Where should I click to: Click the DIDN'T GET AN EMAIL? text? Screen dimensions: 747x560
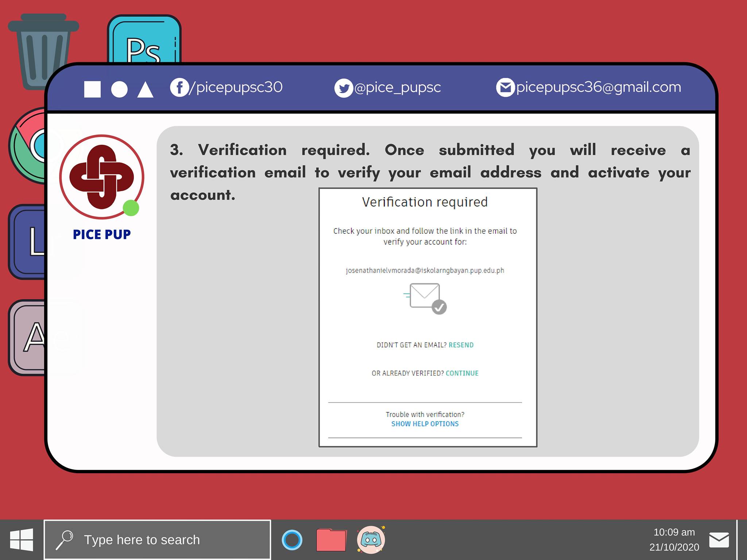click(411, 345)
